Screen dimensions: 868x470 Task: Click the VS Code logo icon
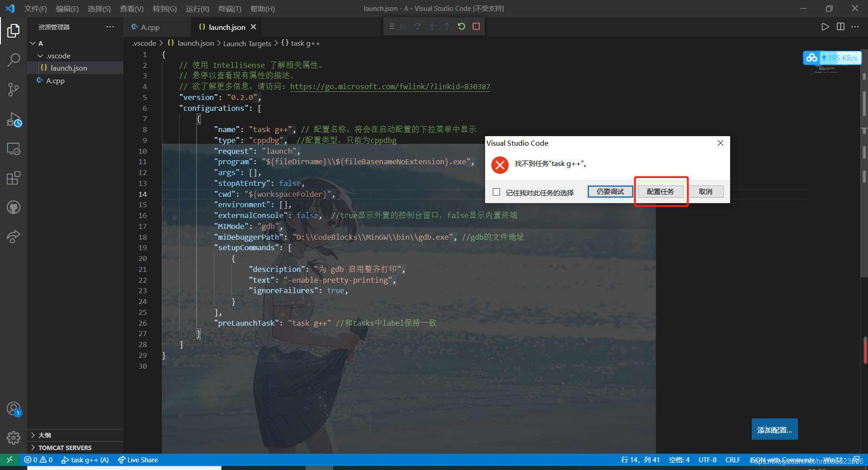[x=10, y=9]
